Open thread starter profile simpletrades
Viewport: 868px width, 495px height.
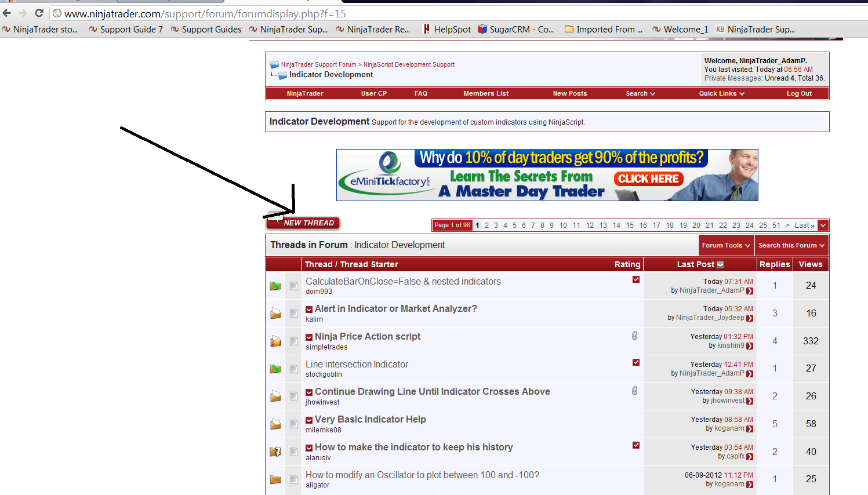click(326, 347)
